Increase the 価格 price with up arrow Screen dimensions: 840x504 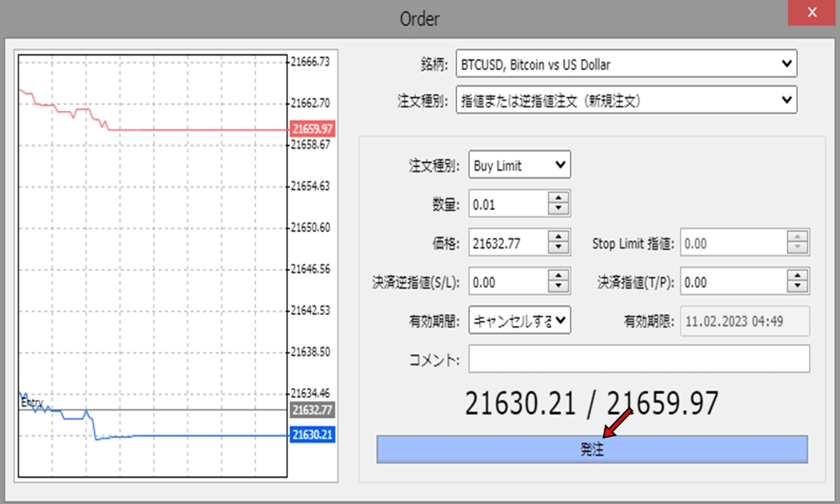click(x=557, y=237)
